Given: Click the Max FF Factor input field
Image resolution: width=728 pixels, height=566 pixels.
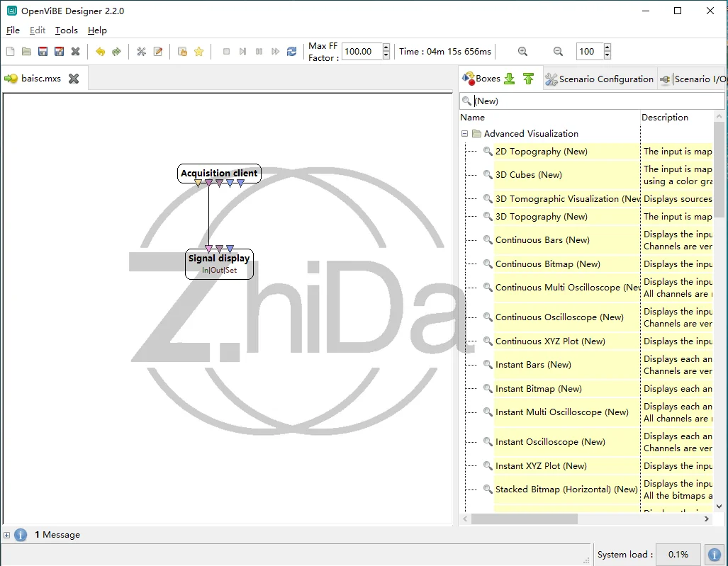Looking at the screenshot, I should click(362, 52).
